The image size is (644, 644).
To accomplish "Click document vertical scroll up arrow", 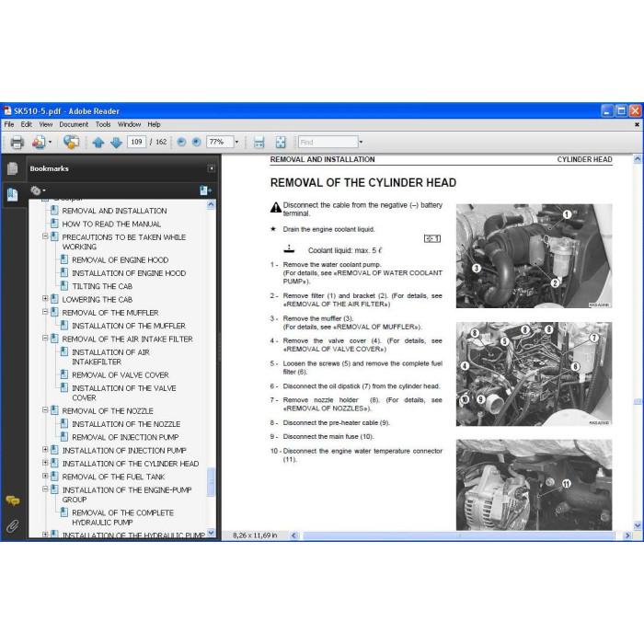I will [638, 158].
